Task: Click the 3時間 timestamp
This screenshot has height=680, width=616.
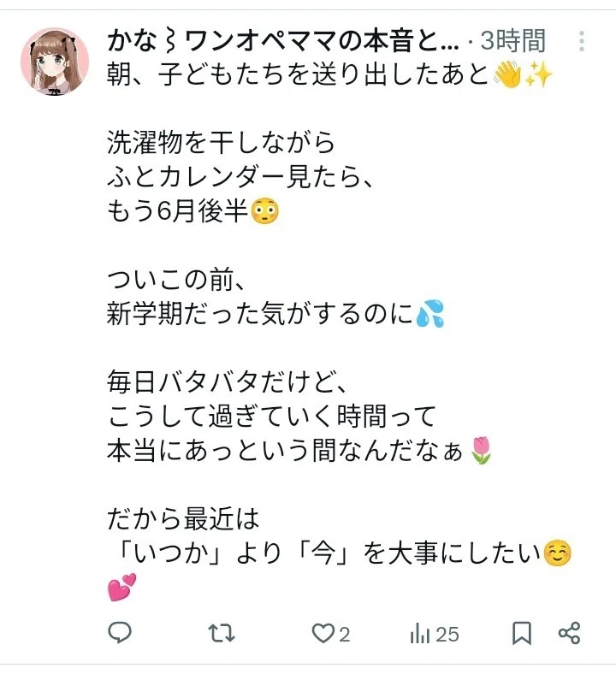Action: point(512,41)
